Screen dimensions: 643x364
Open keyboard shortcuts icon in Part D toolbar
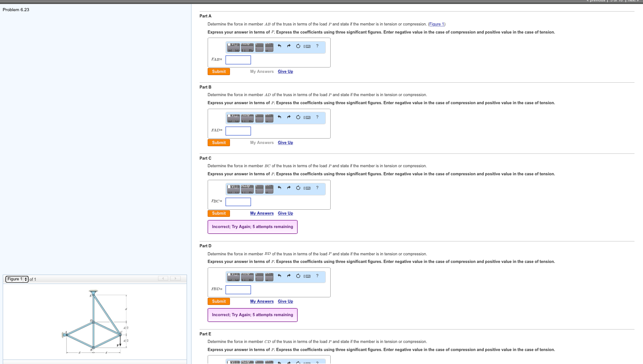(x=307, y=276)
